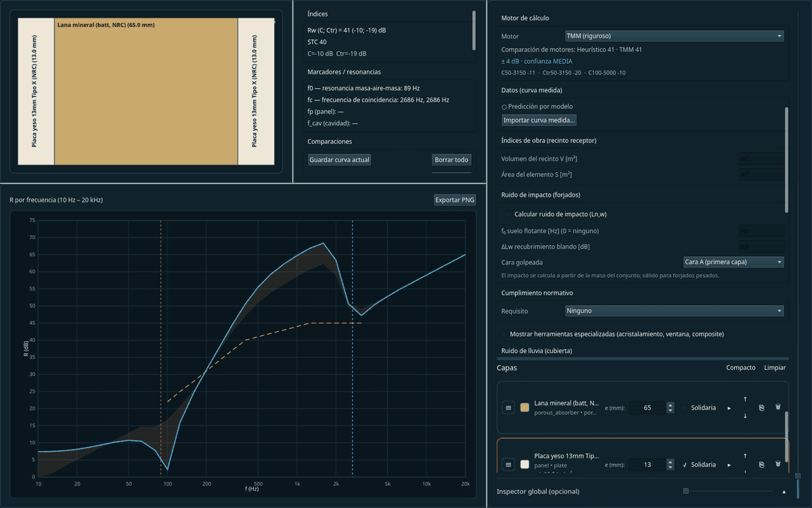Click the drag handle of Placa yeso layer

509,465
